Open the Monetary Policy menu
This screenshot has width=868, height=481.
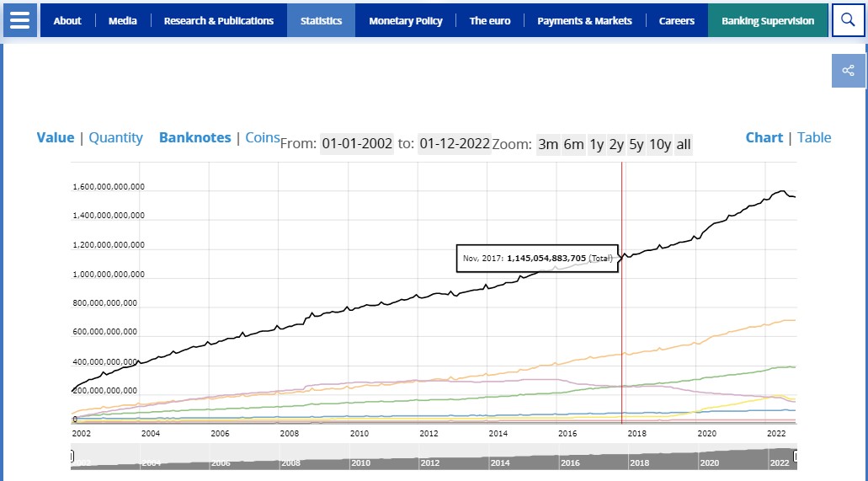coord(405,20)
